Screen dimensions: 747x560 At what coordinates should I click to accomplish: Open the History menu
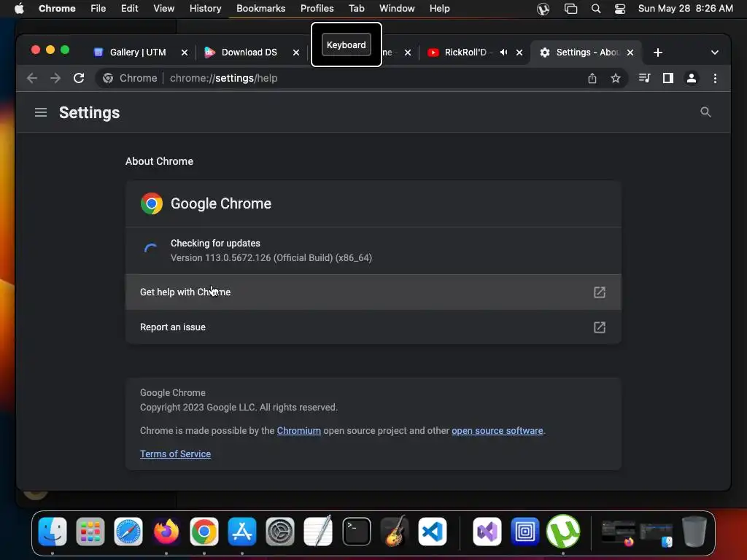pos(205,9)
